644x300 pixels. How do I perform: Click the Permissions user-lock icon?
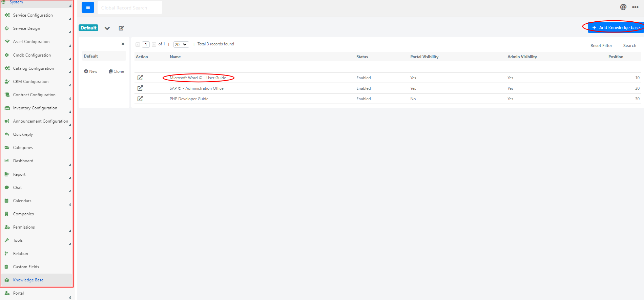(7, 227)
